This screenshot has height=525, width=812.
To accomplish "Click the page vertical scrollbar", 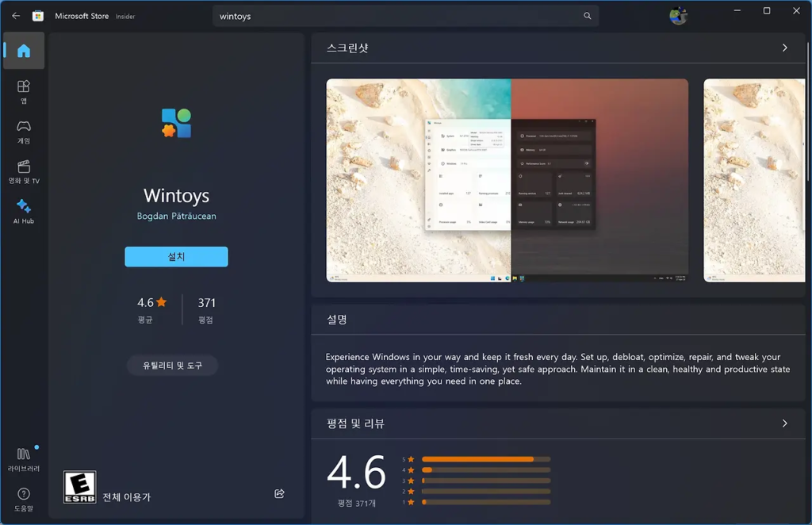I will (808, 111).
